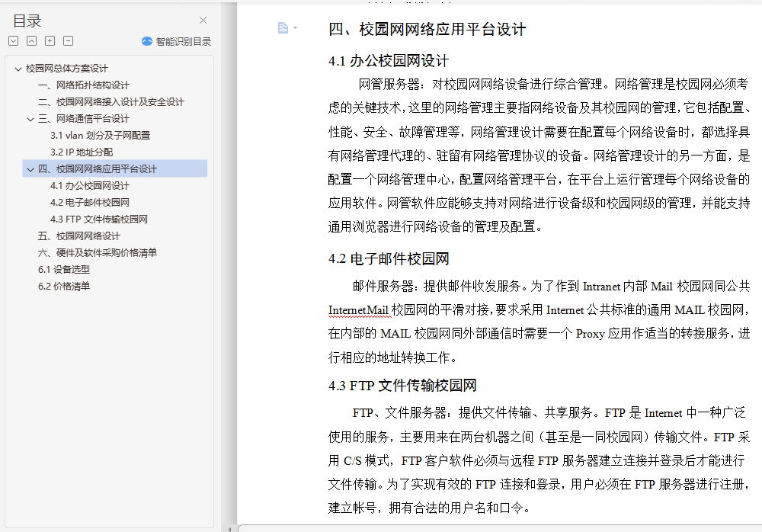
Task: Jump to 4.3 FTP 文件传输校园网 in outline
Action: point(99,220)
